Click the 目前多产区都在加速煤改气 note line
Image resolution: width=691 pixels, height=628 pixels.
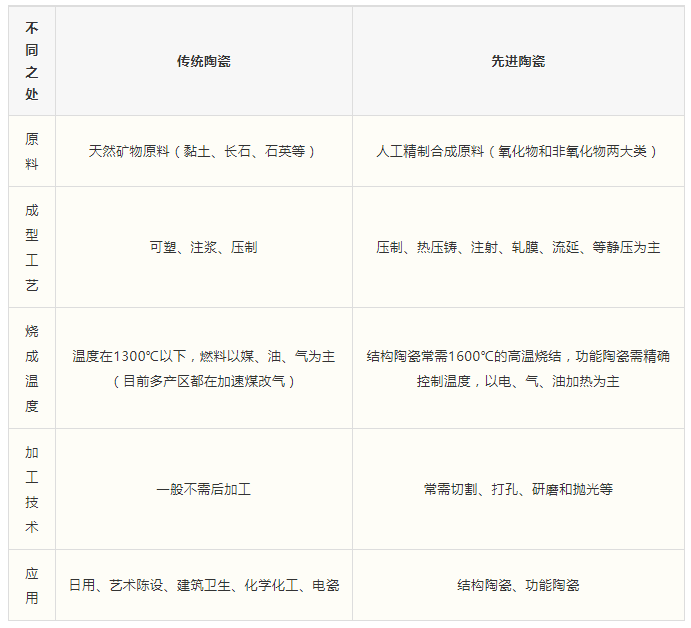coord(203,381)
